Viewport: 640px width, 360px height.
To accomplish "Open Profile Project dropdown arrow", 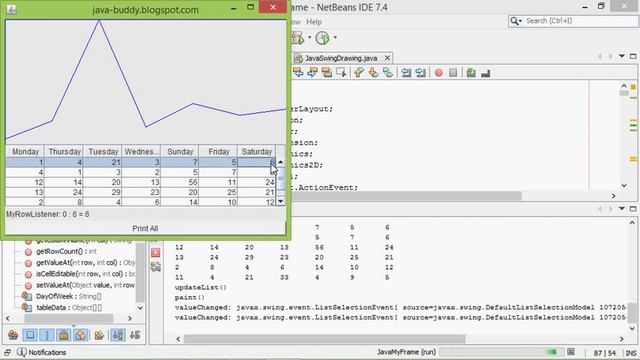I will [x=335, y=38].
